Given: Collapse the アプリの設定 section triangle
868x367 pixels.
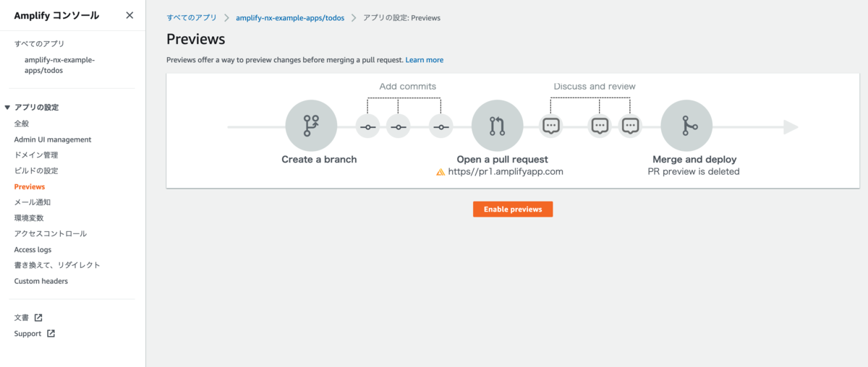Looking at the screenshot, I should tap(7, 108).
